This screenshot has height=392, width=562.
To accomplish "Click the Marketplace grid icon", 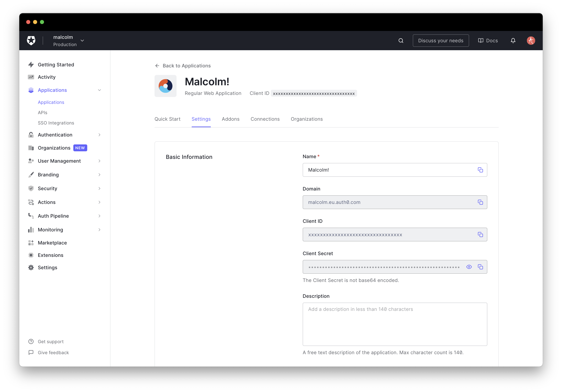I will pyautogui.click(x=31, y=243).
